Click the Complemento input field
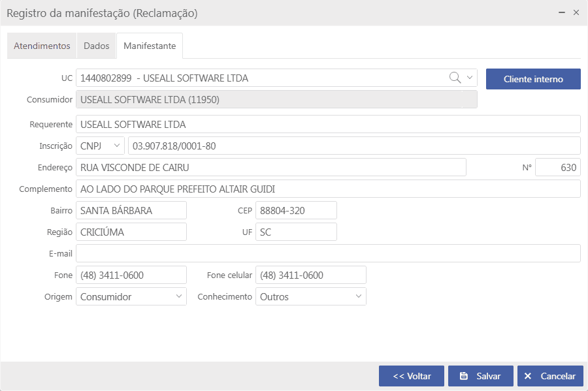Viewport: 588px width, 391px height. 328,189
